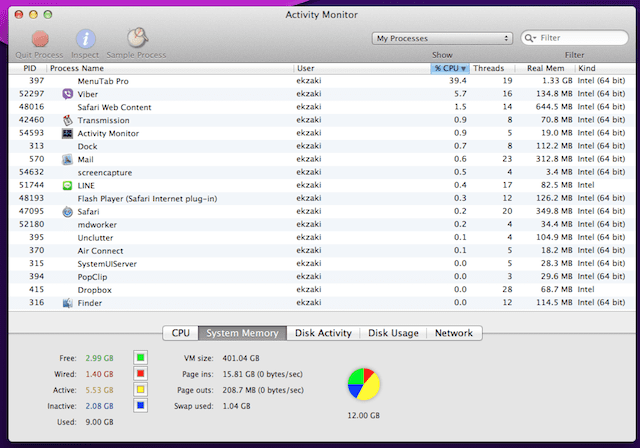Click the Inspect info icon
The width and height of the screenshot is (640, 448).
86,39
